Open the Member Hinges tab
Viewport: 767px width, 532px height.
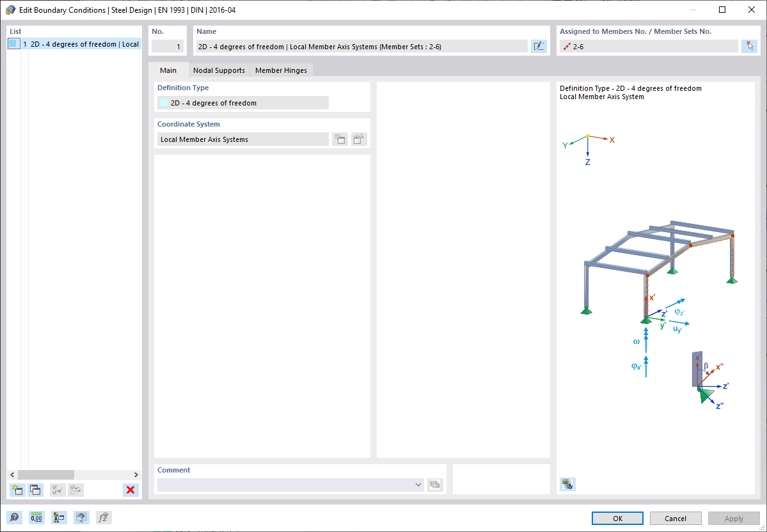281,70
